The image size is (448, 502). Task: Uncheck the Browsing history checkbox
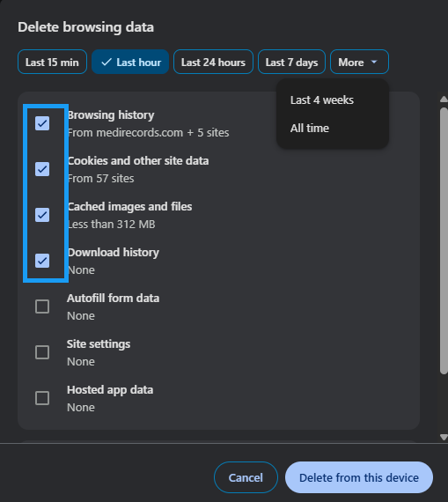coord(42,123)
